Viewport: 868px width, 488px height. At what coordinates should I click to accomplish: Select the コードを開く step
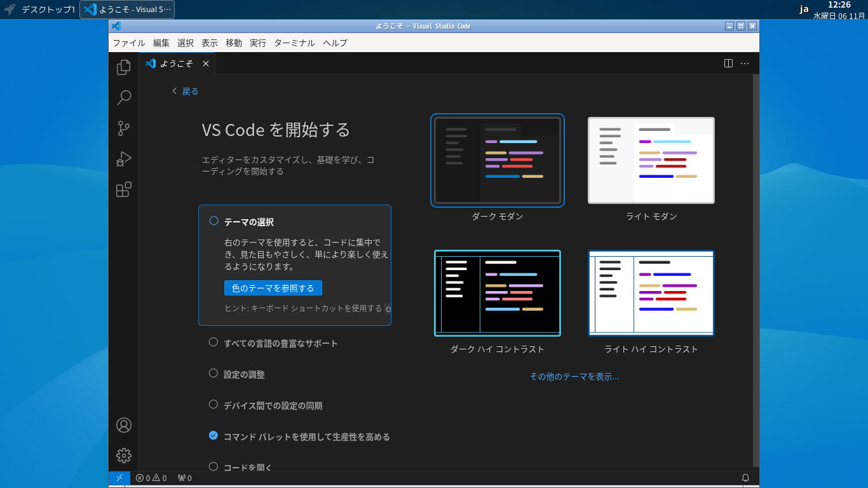click(x=241, y=467)
